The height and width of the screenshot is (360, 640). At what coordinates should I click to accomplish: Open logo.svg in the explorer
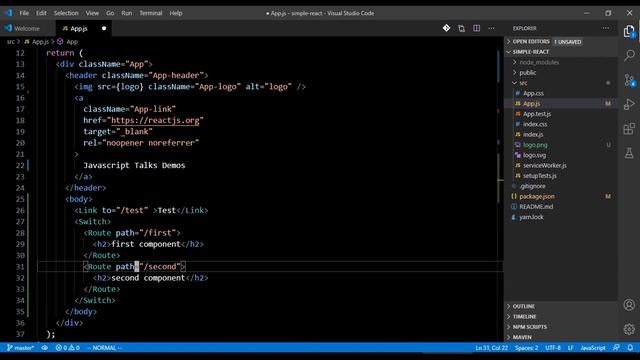click(x=534, y=155)
